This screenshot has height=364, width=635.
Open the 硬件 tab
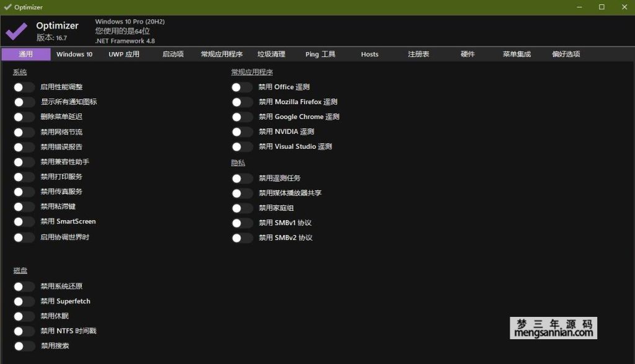coord(468,54)
